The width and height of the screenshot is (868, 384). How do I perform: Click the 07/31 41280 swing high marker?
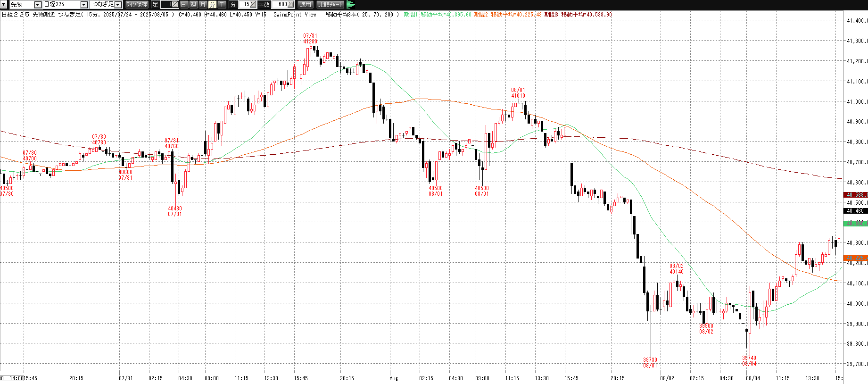coord(310,39)
